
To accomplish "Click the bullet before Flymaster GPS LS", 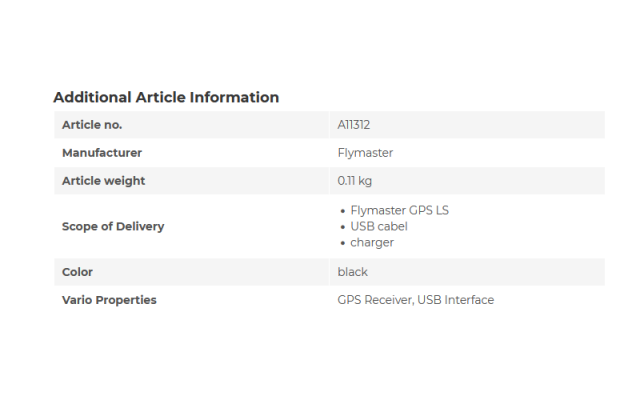I will click(x=342, y=211).
